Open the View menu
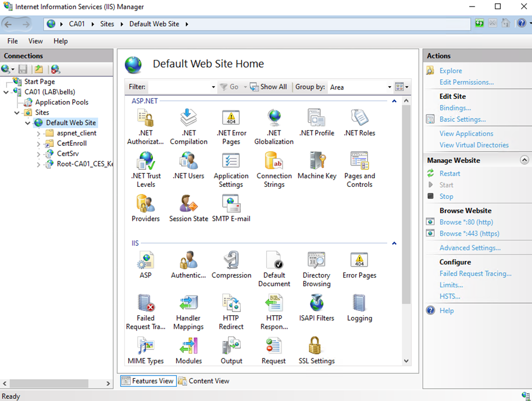The width and height of the screenshot is (532, 401). click(x=35, y=41)
